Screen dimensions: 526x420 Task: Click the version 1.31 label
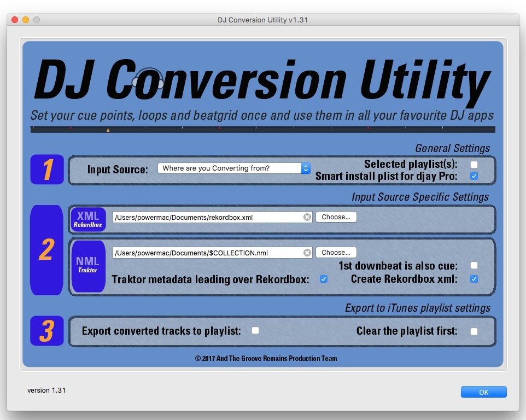point(46,390)
